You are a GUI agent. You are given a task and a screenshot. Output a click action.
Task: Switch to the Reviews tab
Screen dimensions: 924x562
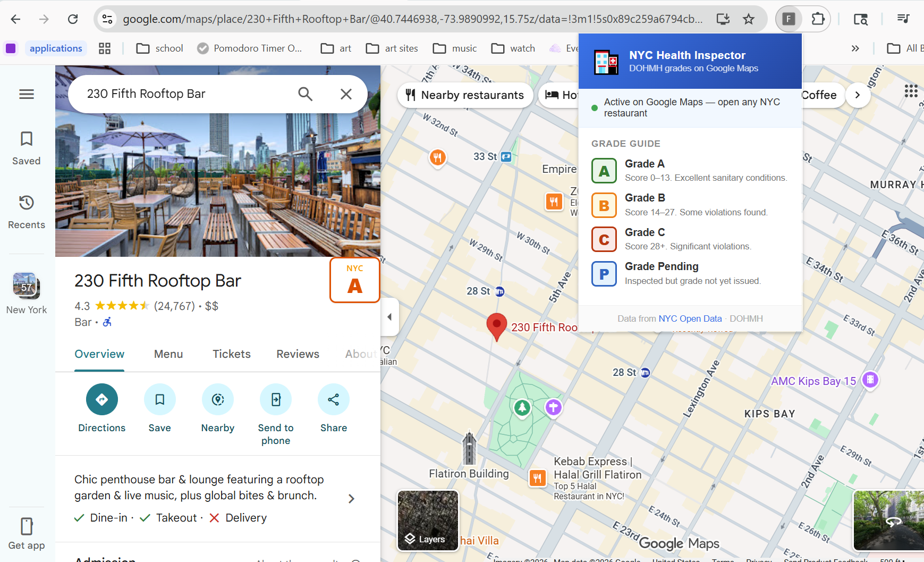[x=298, y=354]
